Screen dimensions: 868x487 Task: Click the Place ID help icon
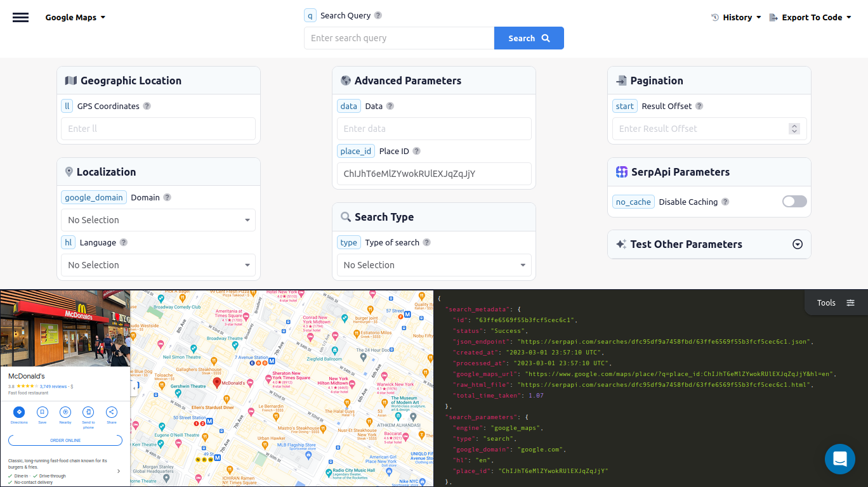pyautogui.click(x=417, y=151)
